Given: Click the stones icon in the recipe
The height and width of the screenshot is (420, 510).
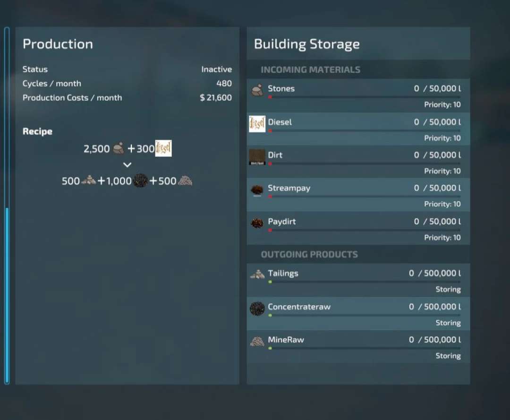Looking at the screenshot, I should (x=119, y=148).
